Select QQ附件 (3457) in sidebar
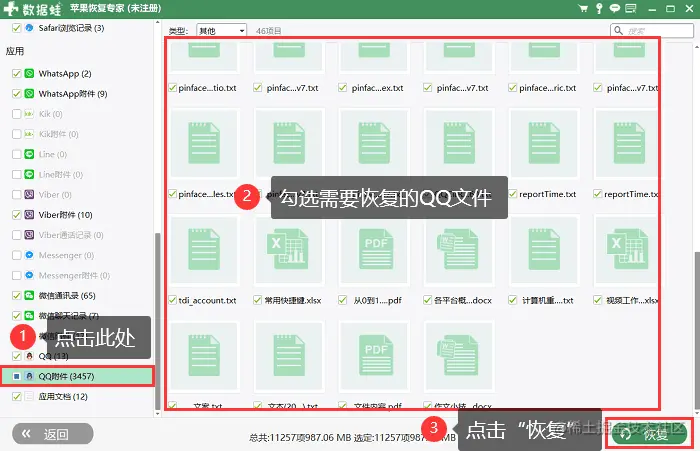700x451 pixels. point(78,376)
